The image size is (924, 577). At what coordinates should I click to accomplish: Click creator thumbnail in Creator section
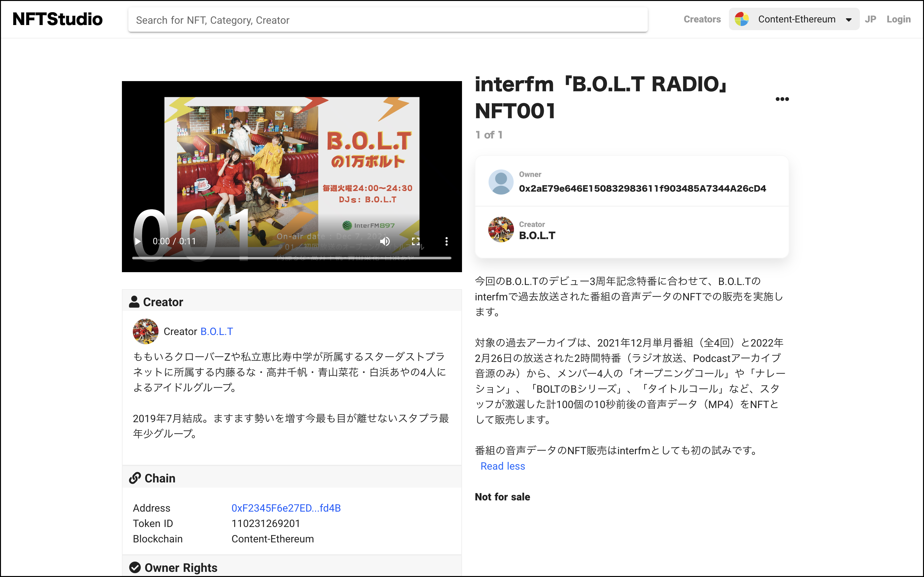[x=145, y=331]
